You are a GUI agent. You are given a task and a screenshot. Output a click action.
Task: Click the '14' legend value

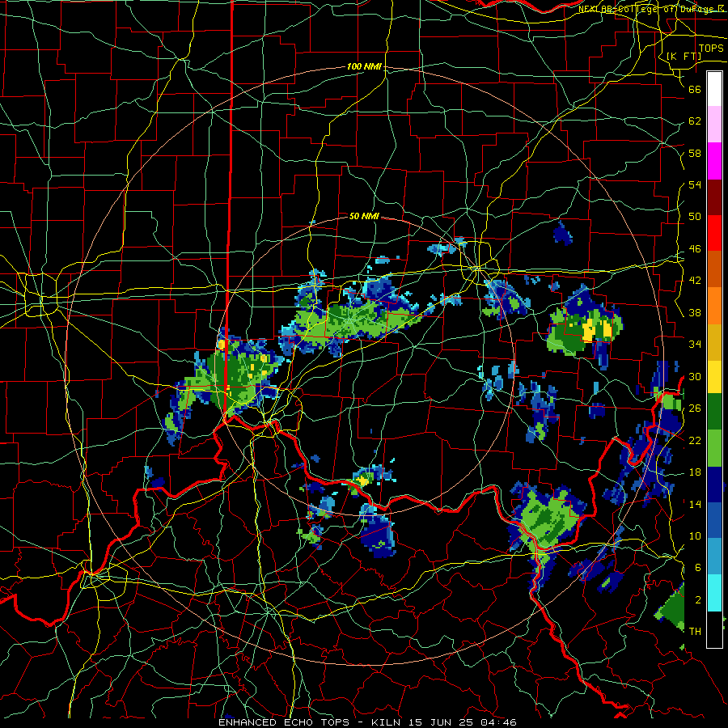point(695,504)
